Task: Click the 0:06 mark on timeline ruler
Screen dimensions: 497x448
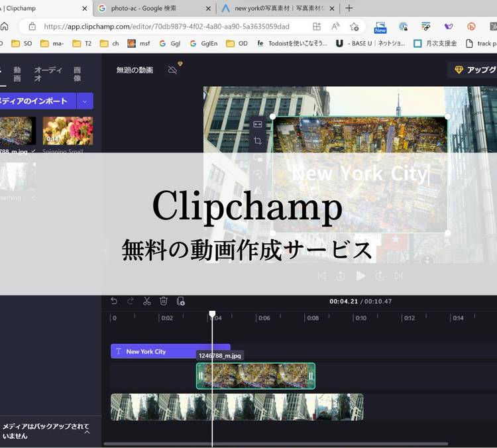Action: pos(264,317)
